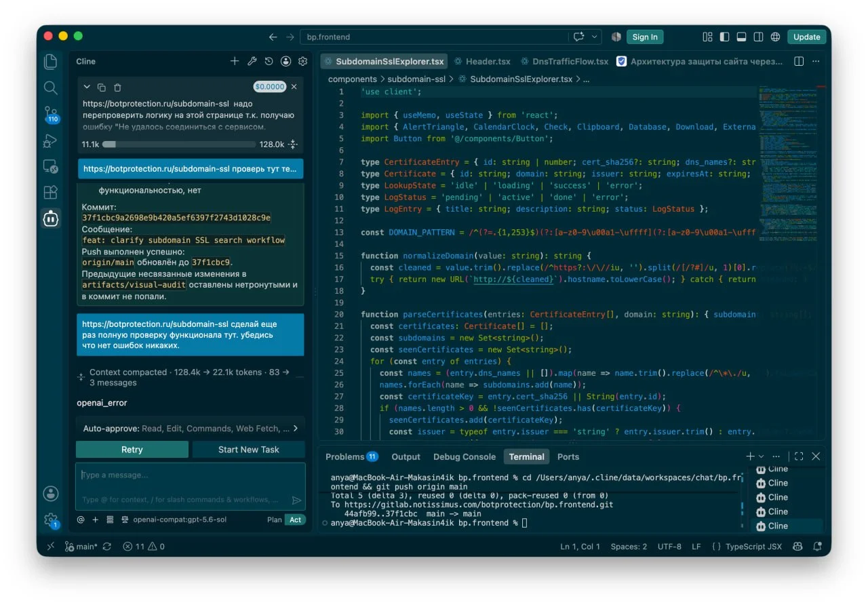This screenshot has width=868, height=605.
Task: Open the chat icon in the command center
Action: pyautogui.click(x=579, y=37)
